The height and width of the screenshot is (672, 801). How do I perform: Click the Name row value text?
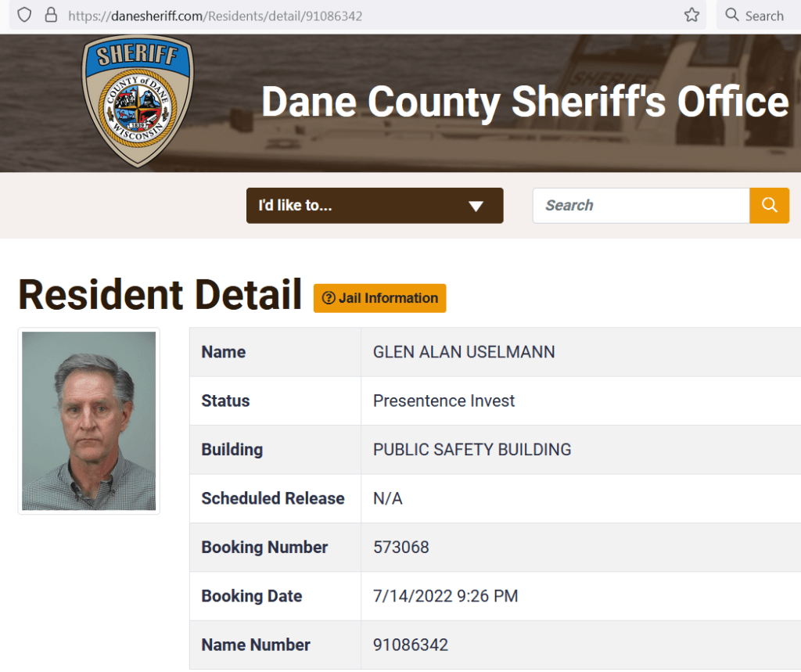(464, 352)
